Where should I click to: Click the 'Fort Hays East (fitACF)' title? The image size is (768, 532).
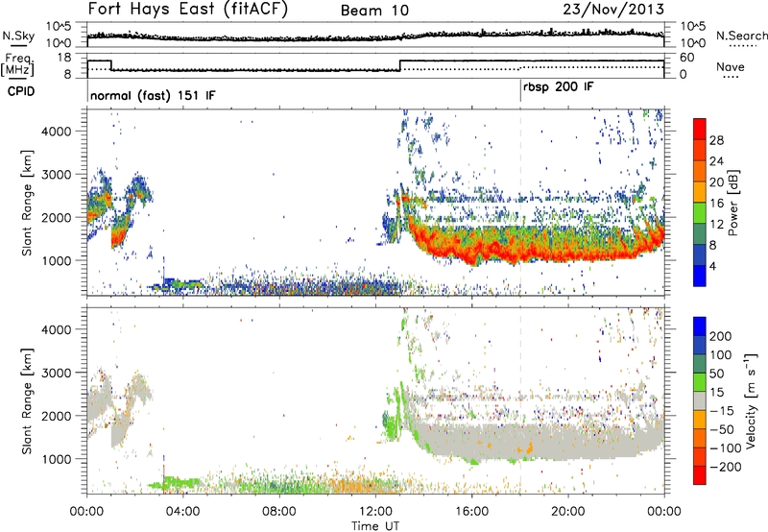pos(187,10)
